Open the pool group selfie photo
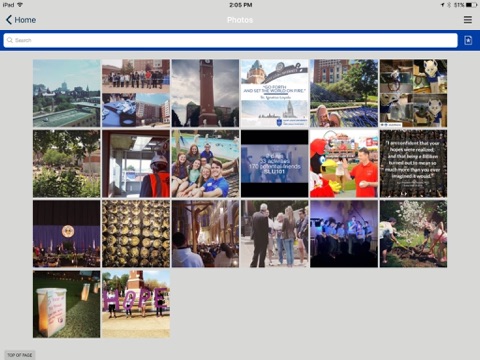 [205, 164]
